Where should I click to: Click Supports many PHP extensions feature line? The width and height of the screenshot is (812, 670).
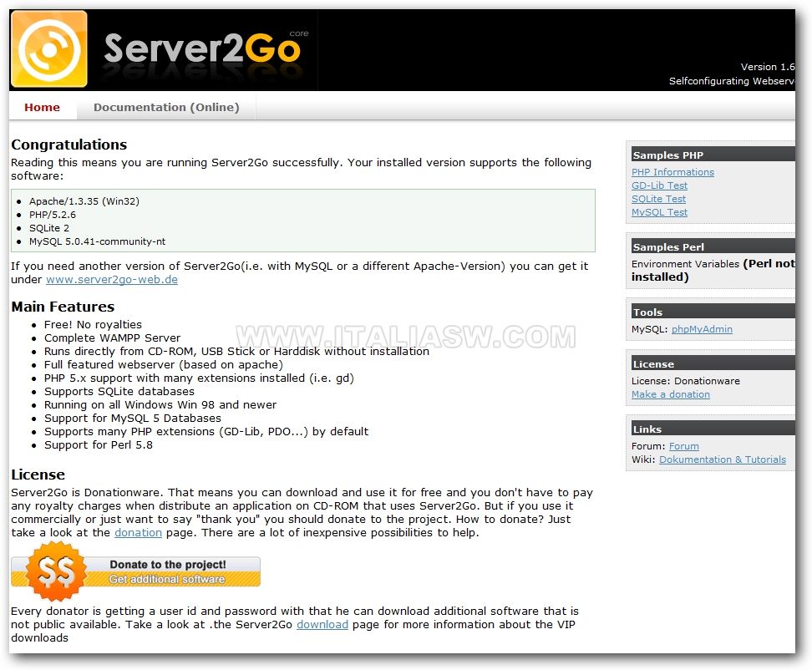(x=206, y=432)
